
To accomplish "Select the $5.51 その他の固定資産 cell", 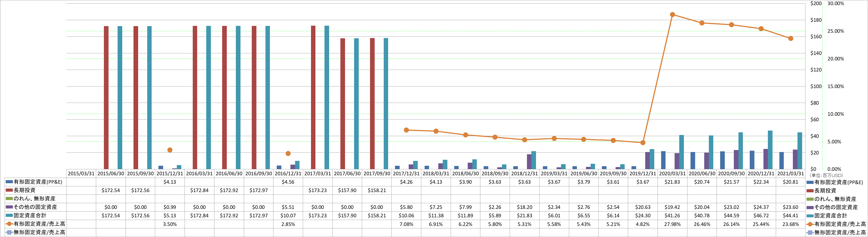I will [288, 207].
